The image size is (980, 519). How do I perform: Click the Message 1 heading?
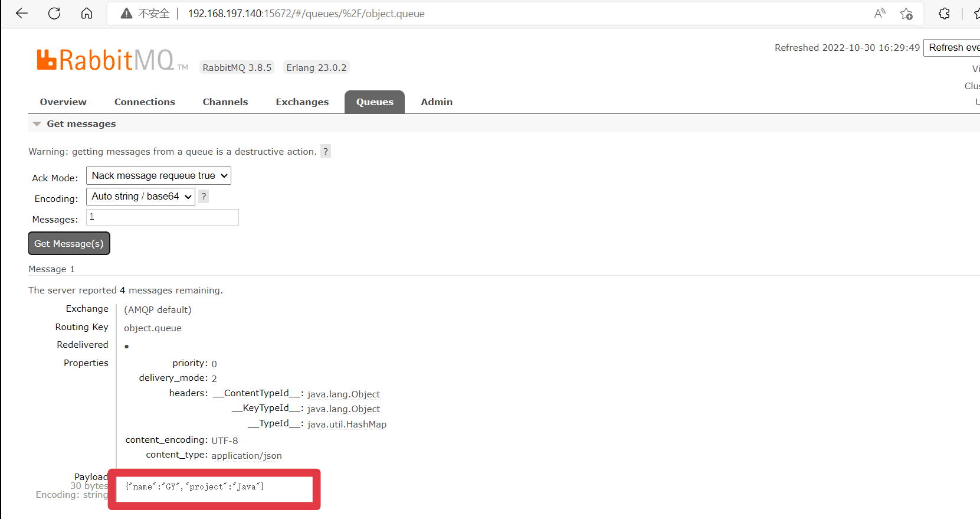pyautogui.click(x=52, y=269)
